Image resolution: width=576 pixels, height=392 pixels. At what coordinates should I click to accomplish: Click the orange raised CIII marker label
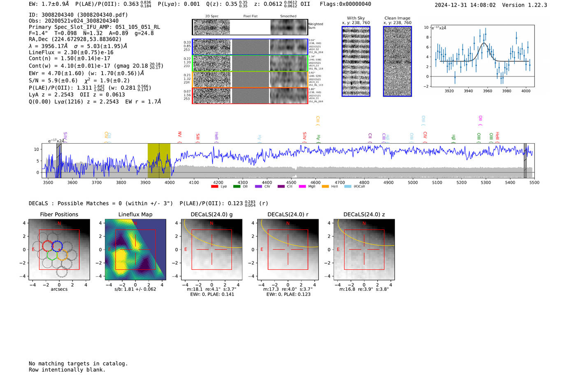[318, 121]
